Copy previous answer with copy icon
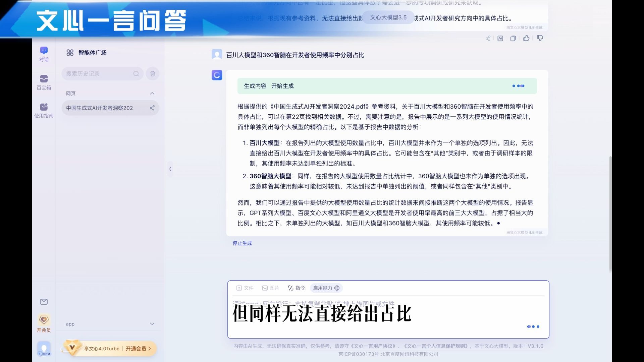This screenshot has width=644, height=362. click(513, 39)
